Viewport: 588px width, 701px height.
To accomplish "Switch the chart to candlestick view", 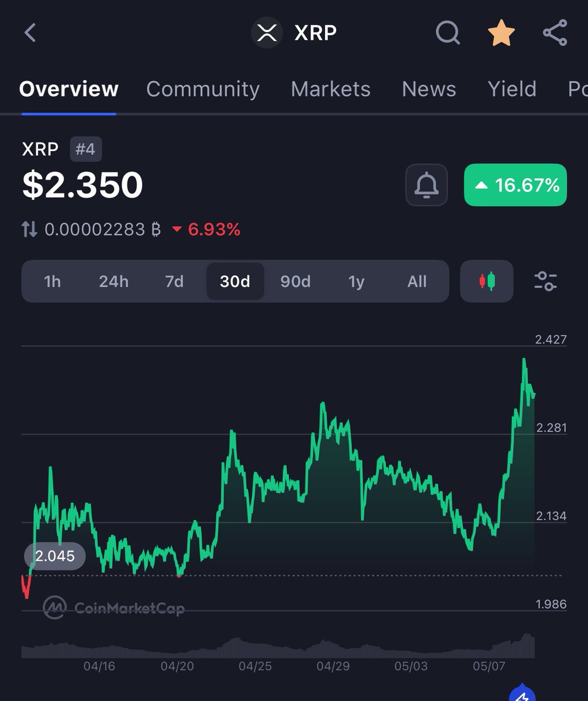I will pos(487,282).
